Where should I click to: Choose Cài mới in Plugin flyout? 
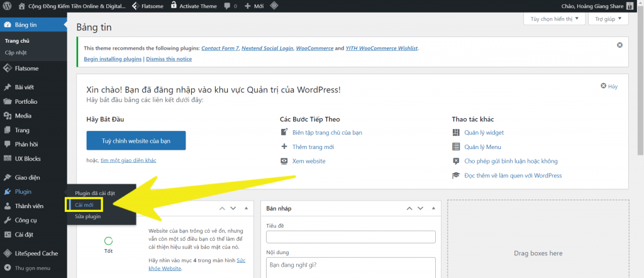click(x=84, y=204)
